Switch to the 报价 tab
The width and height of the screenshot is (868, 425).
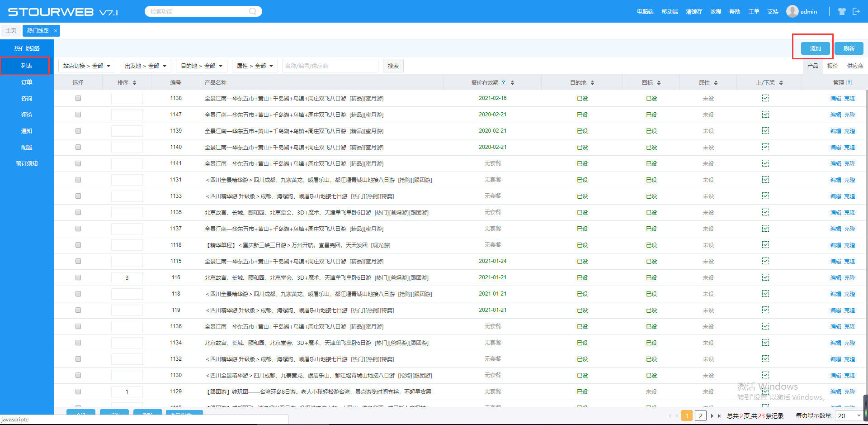tap(832, 66)
